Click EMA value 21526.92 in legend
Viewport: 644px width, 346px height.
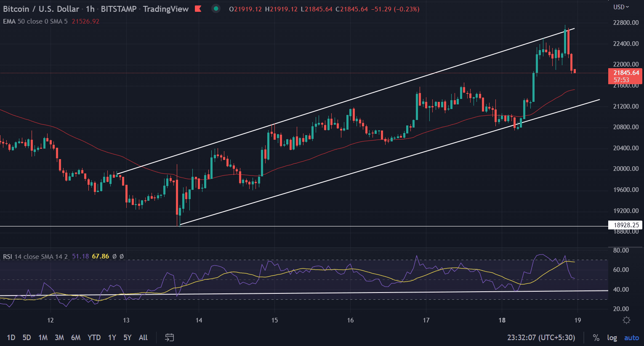(x=85, y=21)
